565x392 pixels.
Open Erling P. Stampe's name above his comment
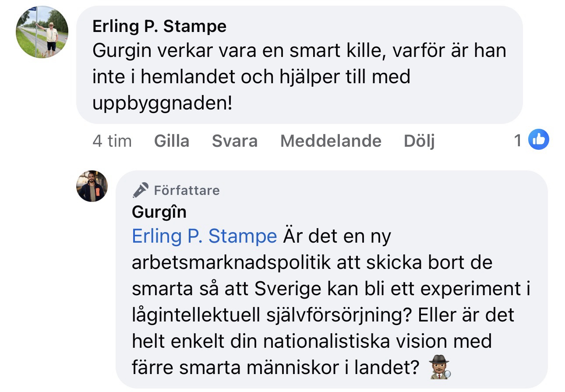coord(159,27)
